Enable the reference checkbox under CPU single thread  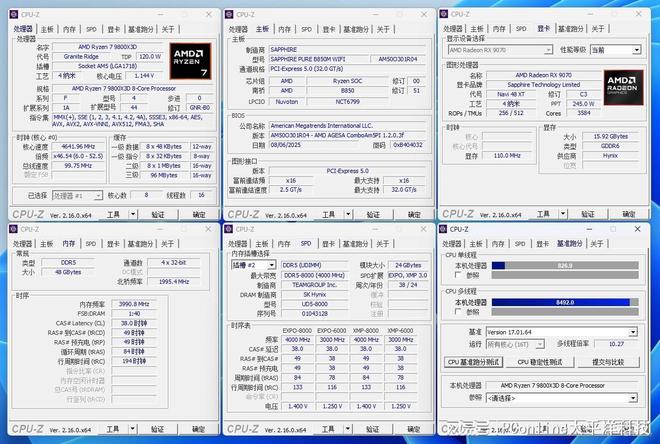pos(458,275)
